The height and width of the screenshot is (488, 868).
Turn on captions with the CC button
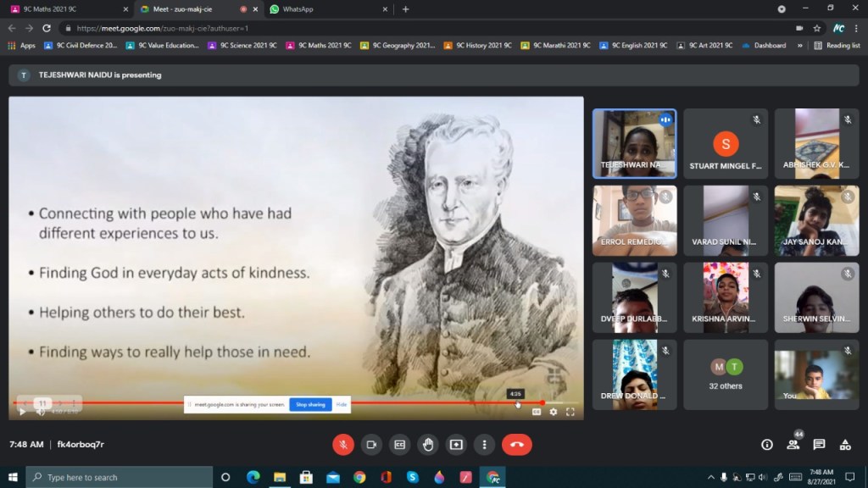(x=399, y=444)
